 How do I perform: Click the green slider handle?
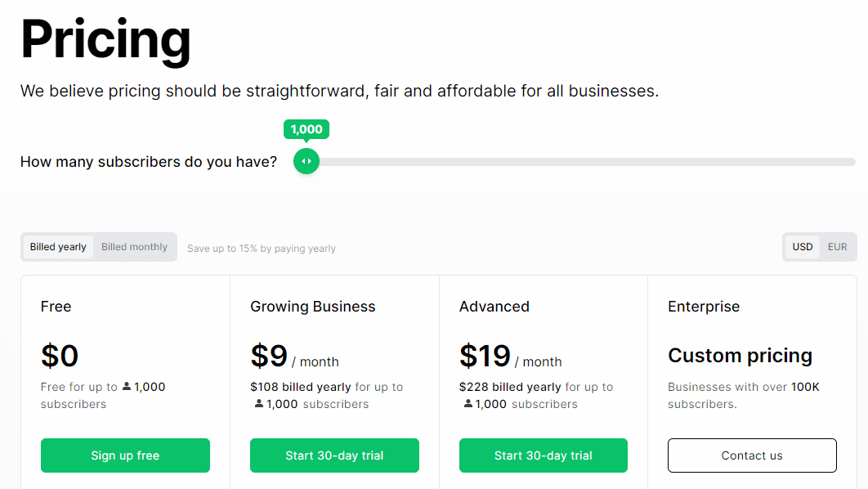306,161
